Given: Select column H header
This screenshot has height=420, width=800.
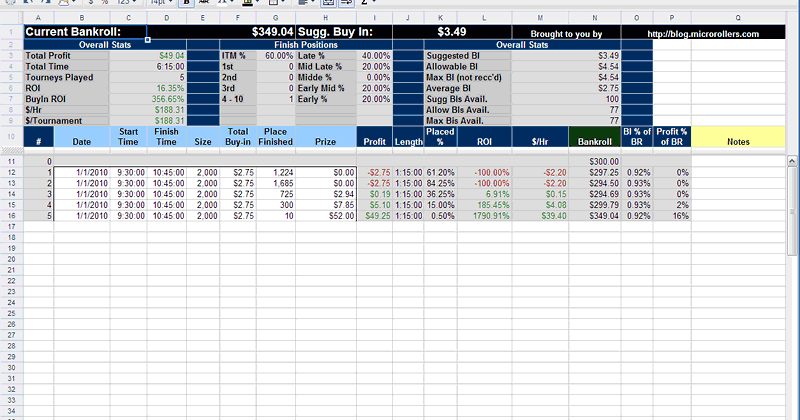Looking at the screenshot, I should click(x=326, y=18).
